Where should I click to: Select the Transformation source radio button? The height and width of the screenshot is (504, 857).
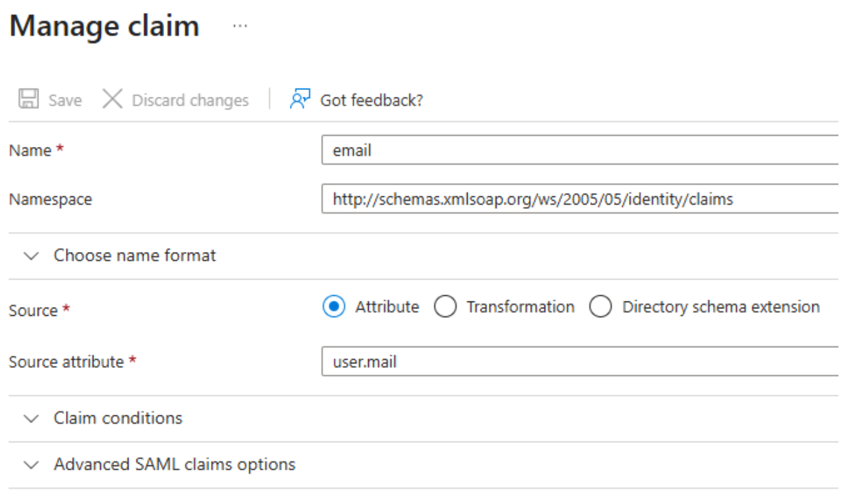tap(445, 307)
